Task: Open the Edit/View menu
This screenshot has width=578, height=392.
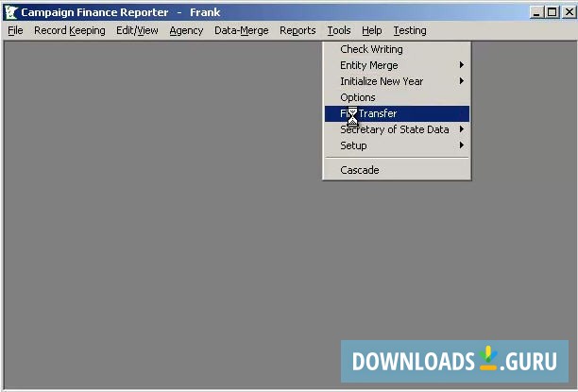Action: point(137,30)
